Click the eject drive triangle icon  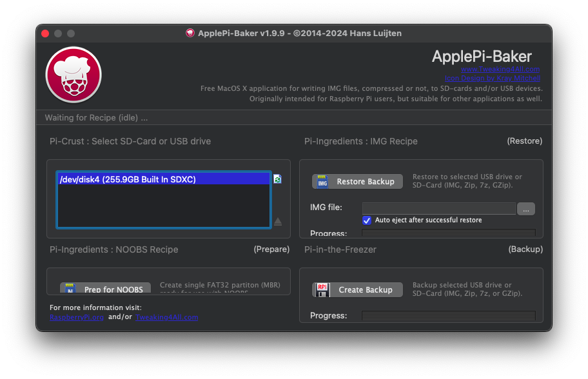click(x=277, y=222)
